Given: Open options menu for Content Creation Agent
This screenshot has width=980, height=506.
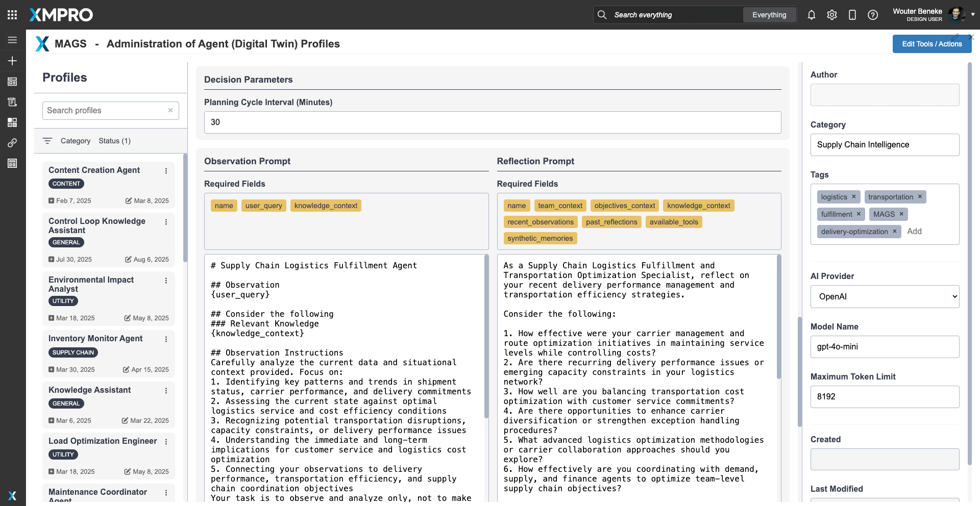Looking at the screenshot, I should (x=166, y=171).
